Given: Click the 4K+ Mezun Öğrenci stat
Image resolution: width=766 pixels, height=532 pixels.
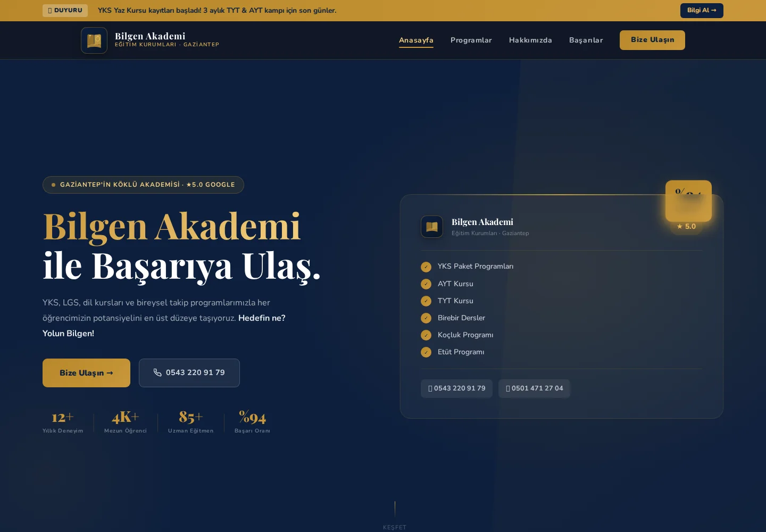Looking at the screenshot, I should click(x=126, y=422).
